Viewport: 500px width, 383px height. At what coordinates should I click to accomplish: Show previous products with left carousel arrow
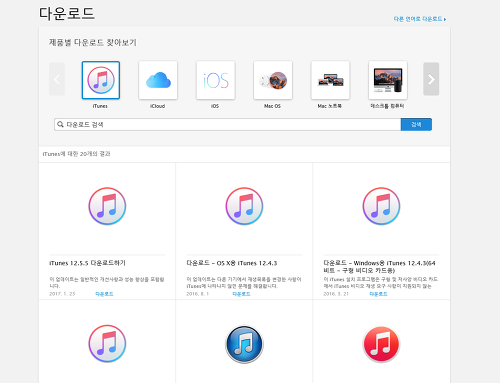coord(57,79)
